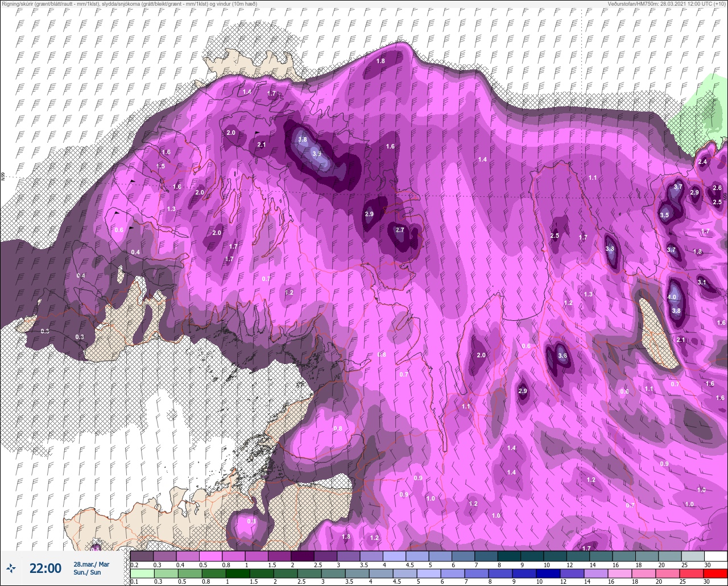The width and height of the screenshot is (728, 586).
Task: Click the '28.mar./ Mar' date label
Action: pos(92,564)
